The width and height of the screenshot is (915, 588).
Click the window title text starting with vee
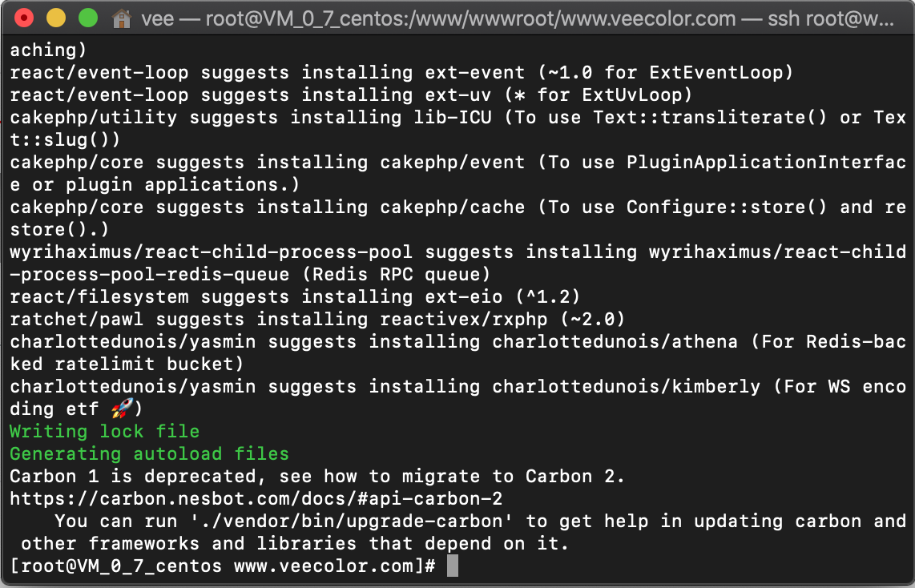point(518,18)
